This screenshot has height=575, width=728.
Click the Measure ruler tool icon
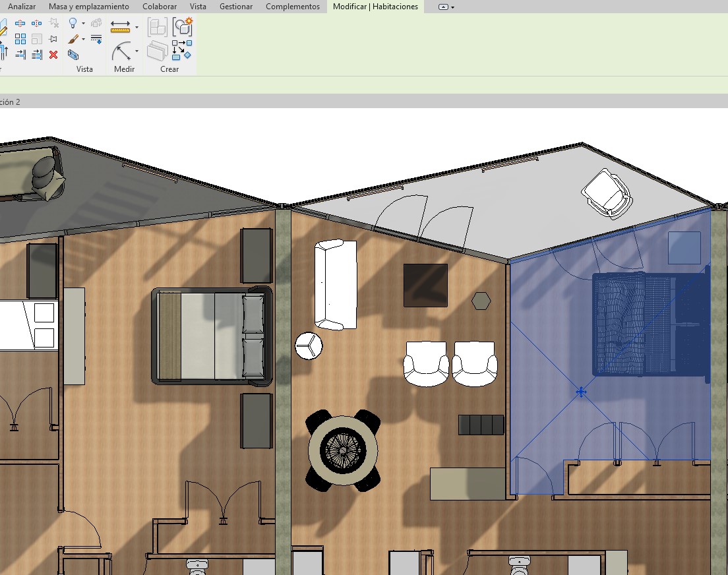point(120,27)
